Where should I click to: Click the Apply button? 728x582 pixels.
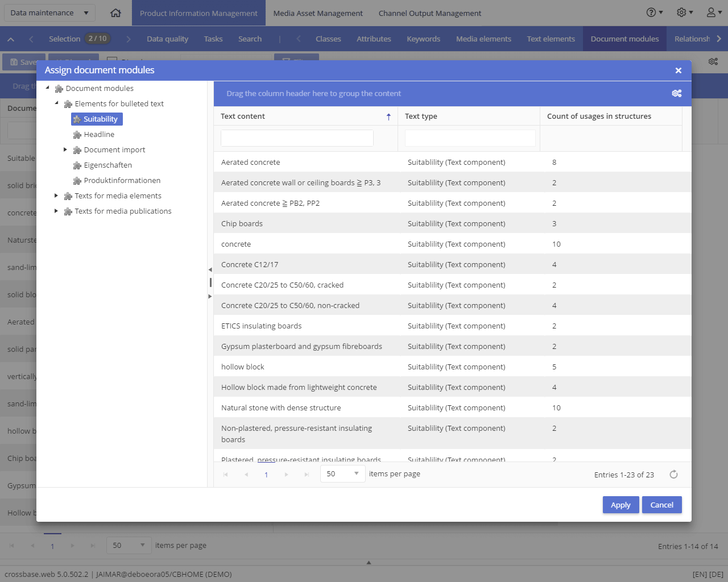(621, 505)
